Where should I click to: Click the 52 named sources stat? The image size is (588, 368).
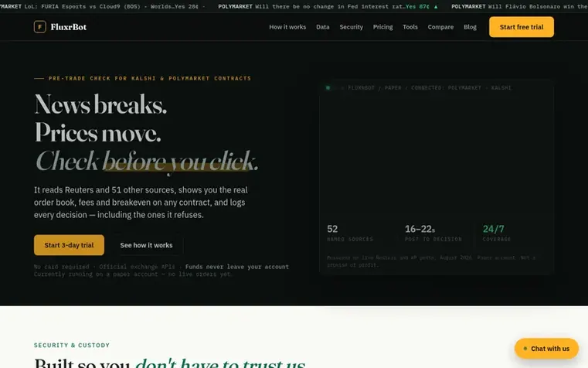(x=349, y=233)
